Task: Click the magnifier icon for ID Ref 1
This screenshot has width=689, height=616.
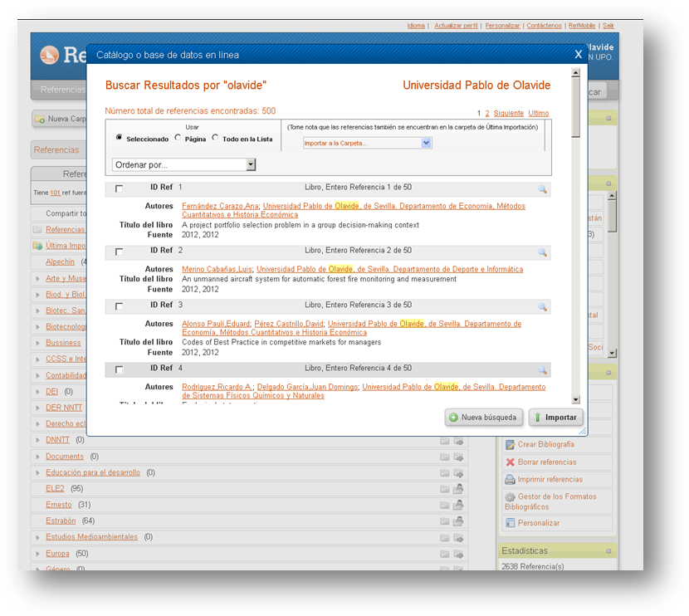Action: (x=543, y=189)
